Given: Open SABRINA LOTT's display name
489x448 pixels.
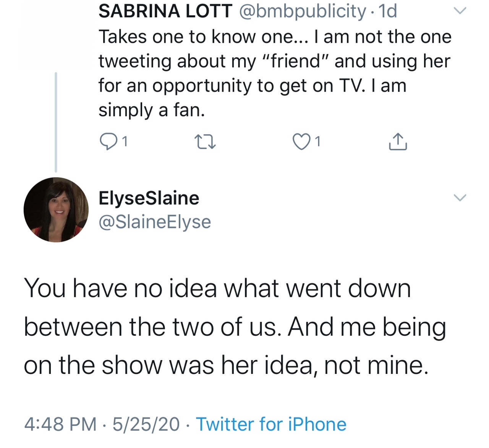Looking at the screenshot, I should click(164, 11).
